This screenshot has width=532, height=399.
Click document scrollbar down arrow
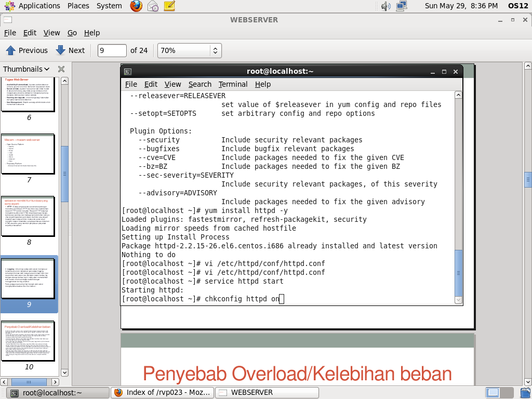point(528,381)
